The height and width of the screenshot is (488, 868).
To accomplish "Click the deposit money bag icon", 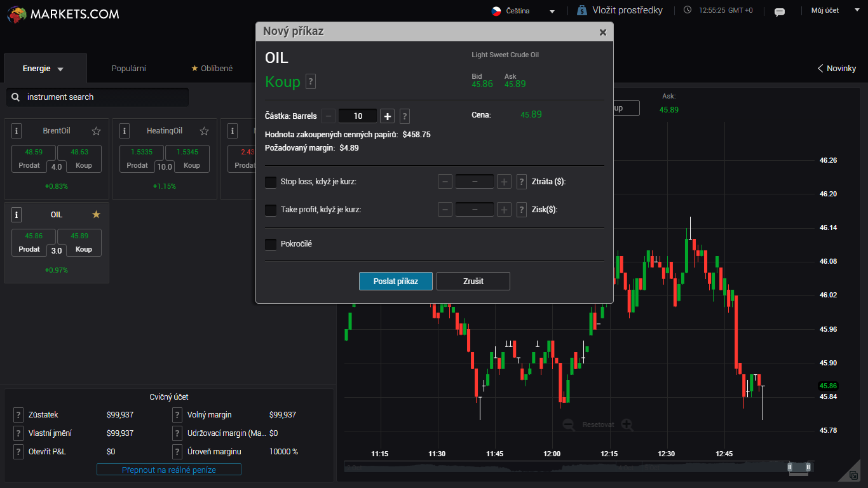I will 582,10.
